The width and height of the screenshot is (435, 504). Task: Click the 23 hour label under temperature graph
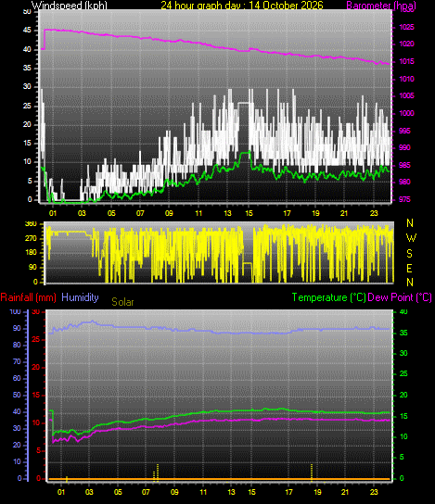(x=374, y=492)
